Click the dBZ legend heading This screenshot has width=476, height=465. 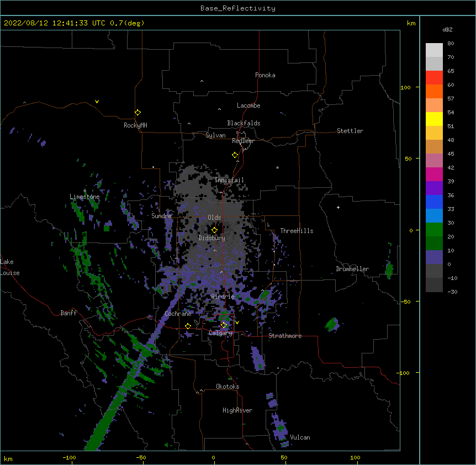click(447, 29)
